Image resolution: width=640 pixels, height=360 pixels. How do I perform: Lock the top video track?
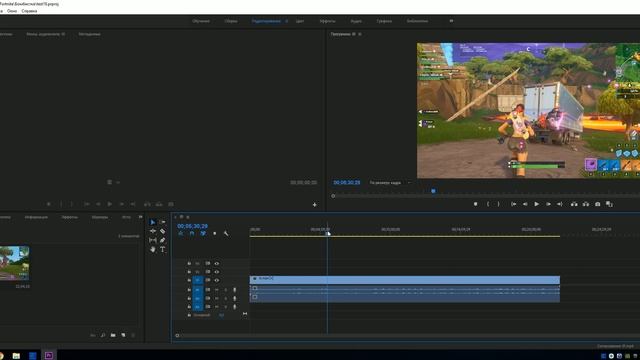point(189,264)
